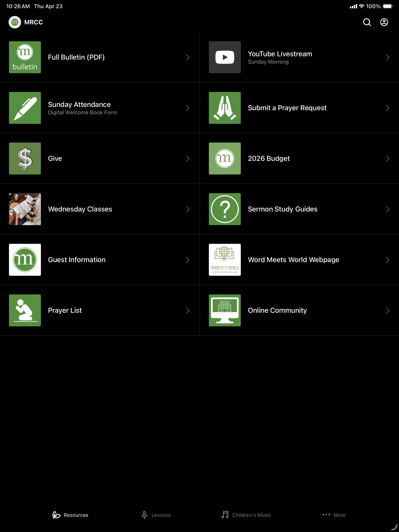This screenshot has height=532, width=399.
Task: Tap the dollar sign Give icon
Action: point(25,159)
